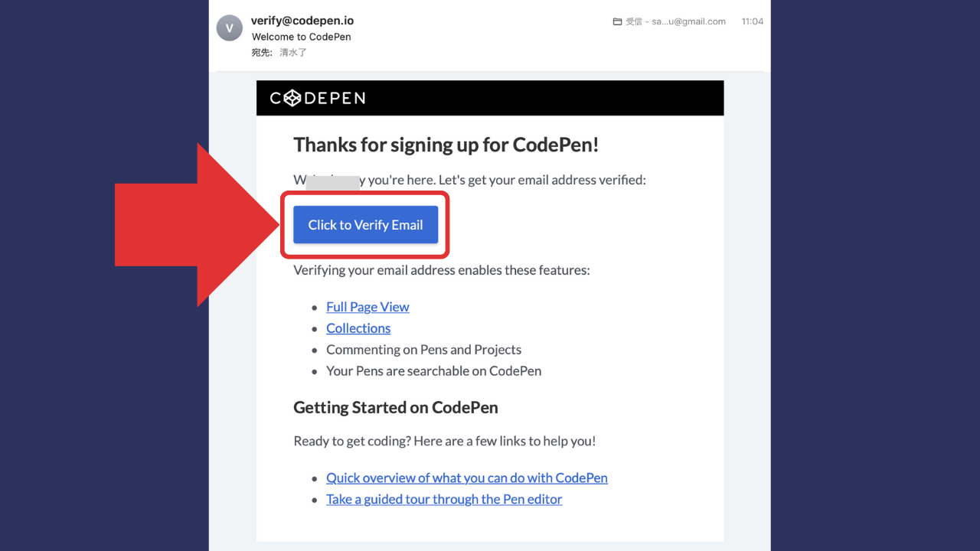Click the Ready to get coding text
This screenshot has height=551, width=980.
(444, 441)
